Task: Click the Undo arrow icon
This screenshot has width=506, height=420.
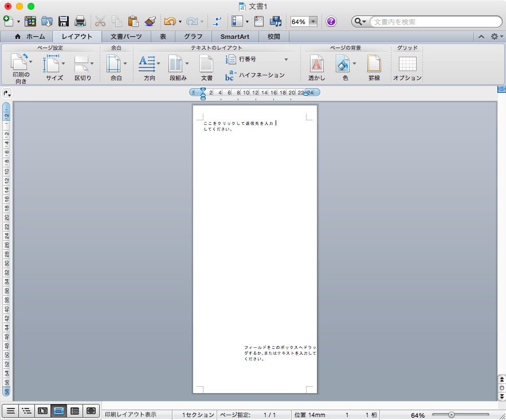Action: tap(170, 21)
